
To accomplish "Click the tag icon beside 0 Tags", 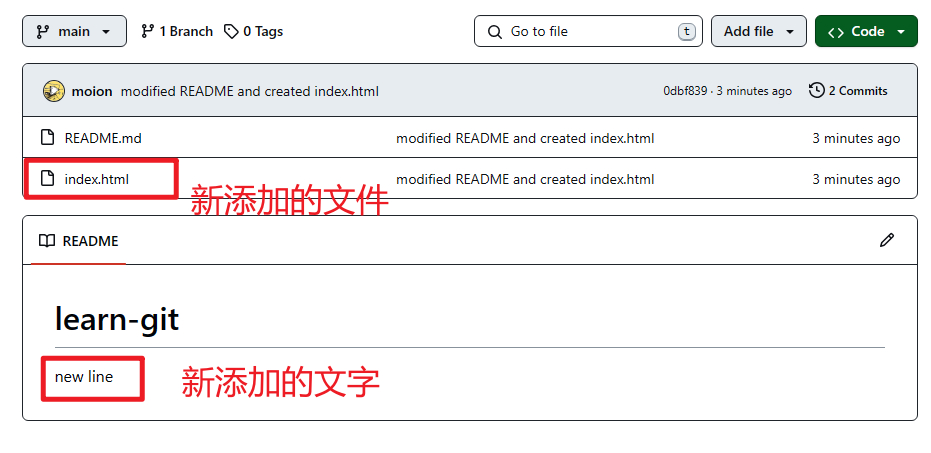I will (231, 31).
